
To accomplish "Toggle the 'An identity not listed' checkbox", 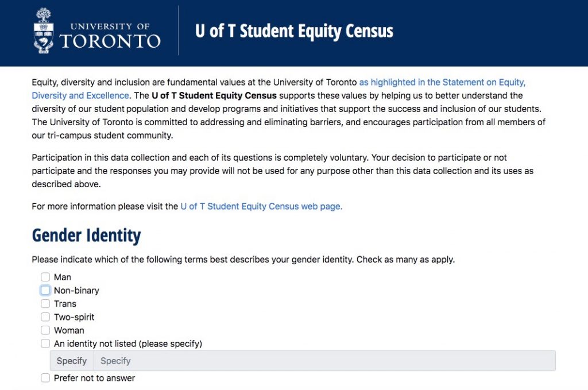I will [x=45, y=343].
